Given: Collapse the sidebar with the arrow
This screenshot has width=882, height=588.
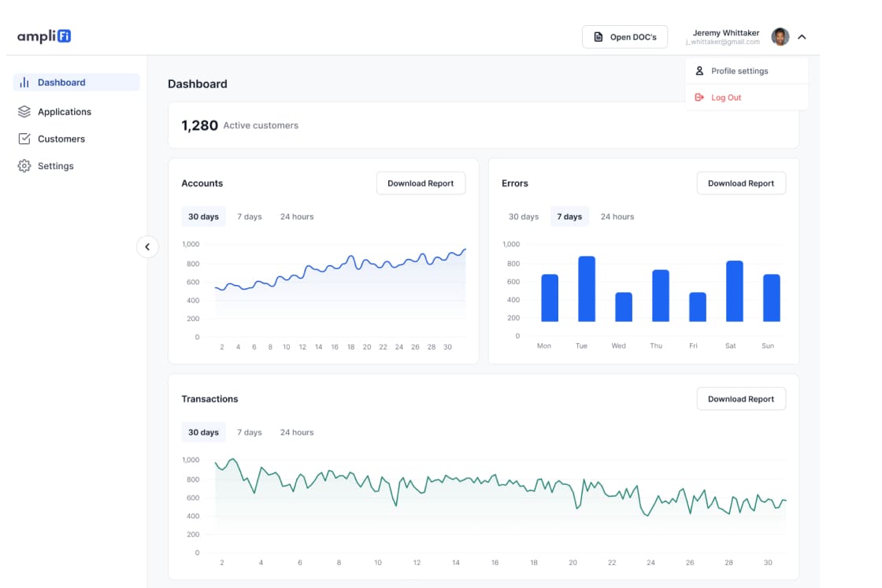Looking at the screenshot, I should 147,247.
